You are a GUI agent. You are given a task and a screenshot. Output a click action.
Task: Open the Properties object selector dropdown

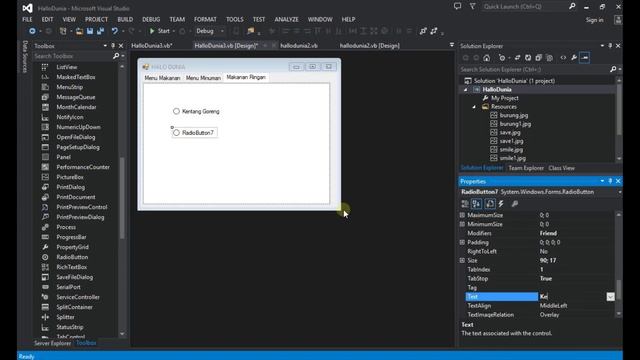pos(620,192)
